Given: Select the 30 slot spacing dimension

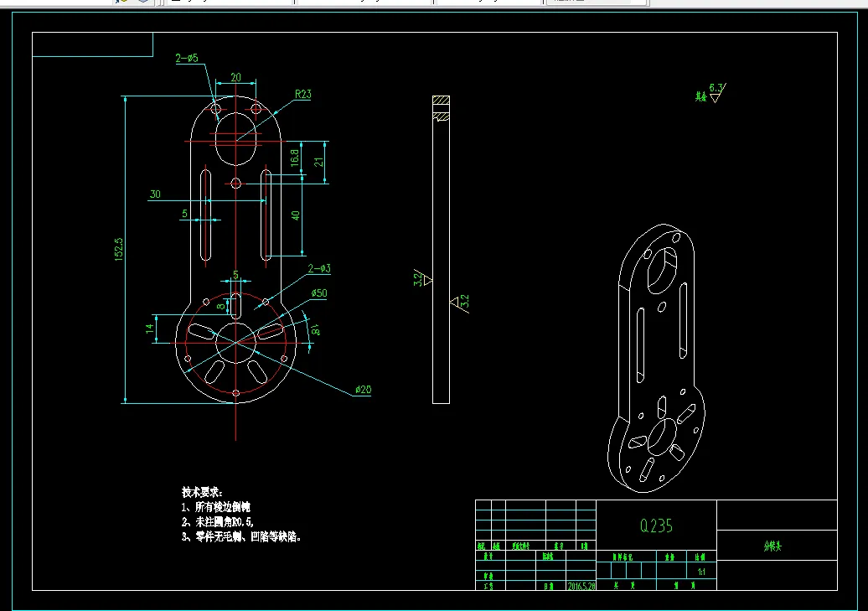Looking at the screenshot, I should pyautogui.click(x=155, y=194).
